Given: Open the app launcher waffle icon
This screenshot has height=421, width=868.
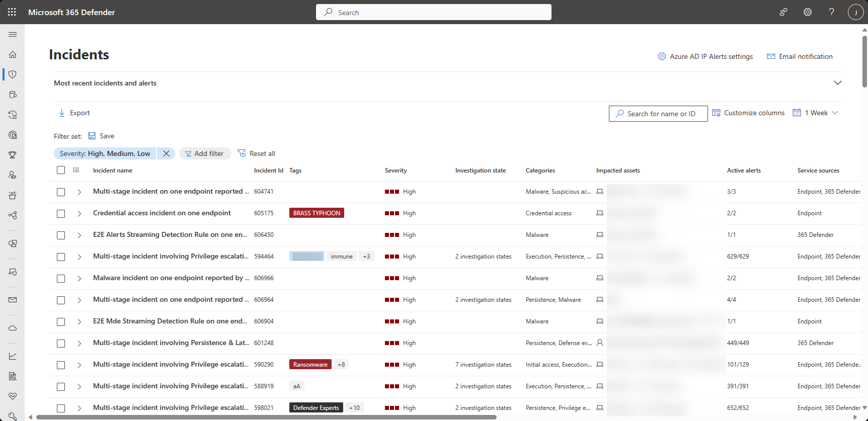Looking at the screenshot, I should [12, 12].
